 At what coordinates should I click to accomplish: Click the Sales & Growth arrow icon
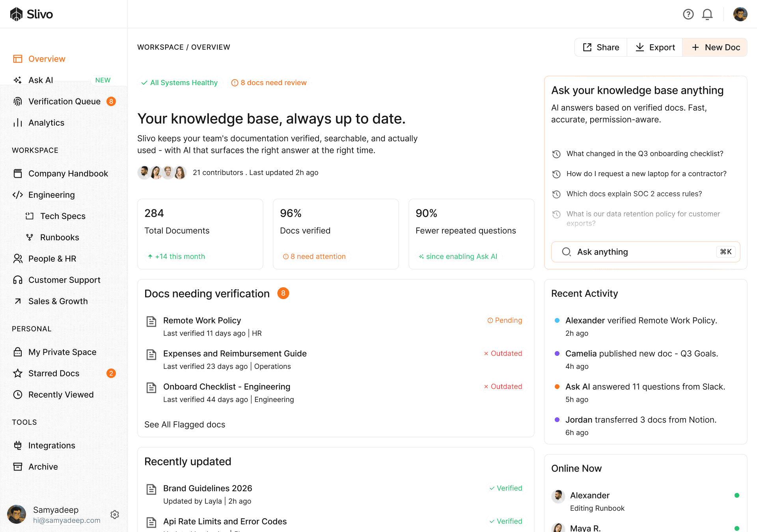18,301
